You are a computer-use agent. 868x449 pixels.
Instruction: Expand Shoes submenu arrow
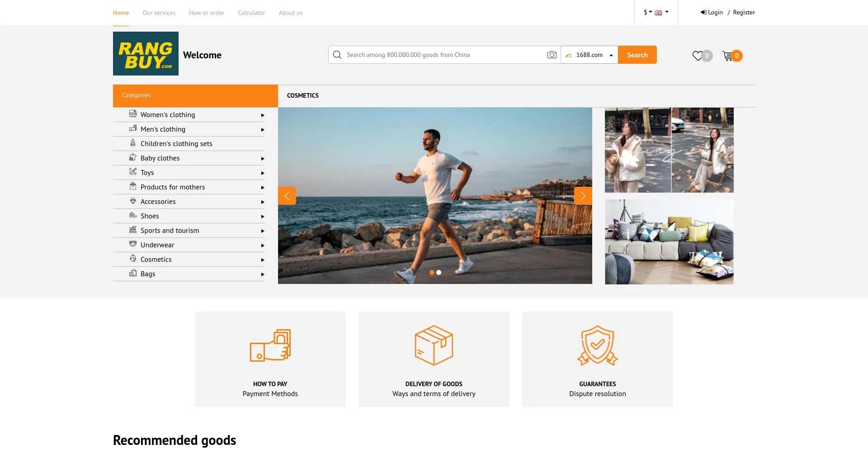pos(263,217)
